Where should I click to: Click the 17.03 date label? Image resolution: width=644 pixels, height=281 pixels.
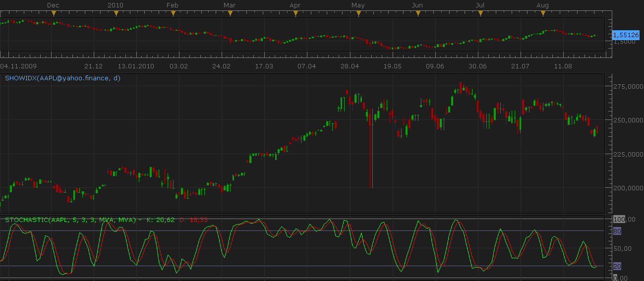tap(264, 66)
